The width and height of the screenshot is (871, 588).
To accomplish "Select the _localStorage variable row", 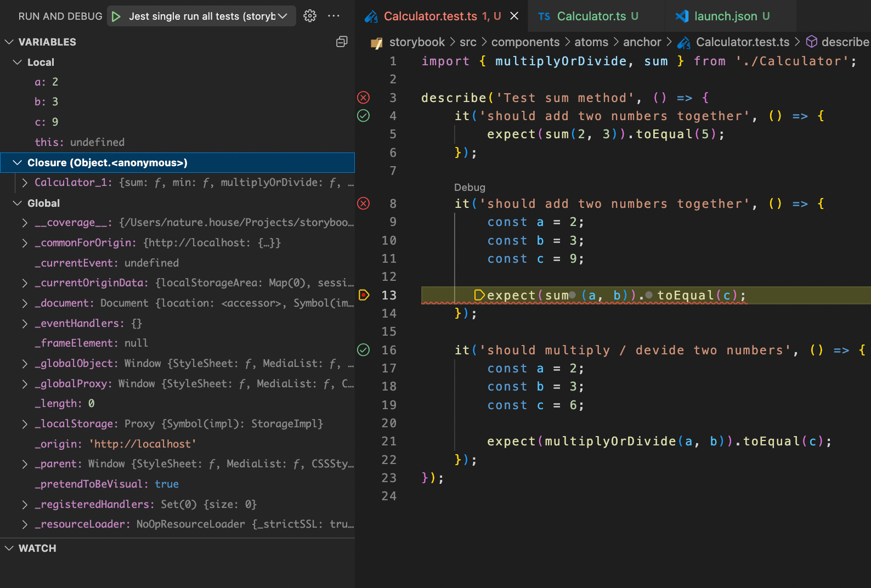I will click(x=178, y=423).
